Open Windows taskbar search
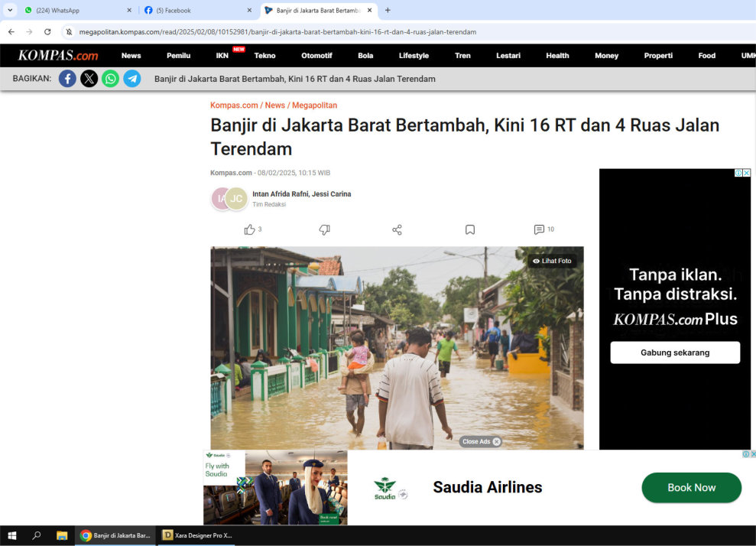 point(36,535)
